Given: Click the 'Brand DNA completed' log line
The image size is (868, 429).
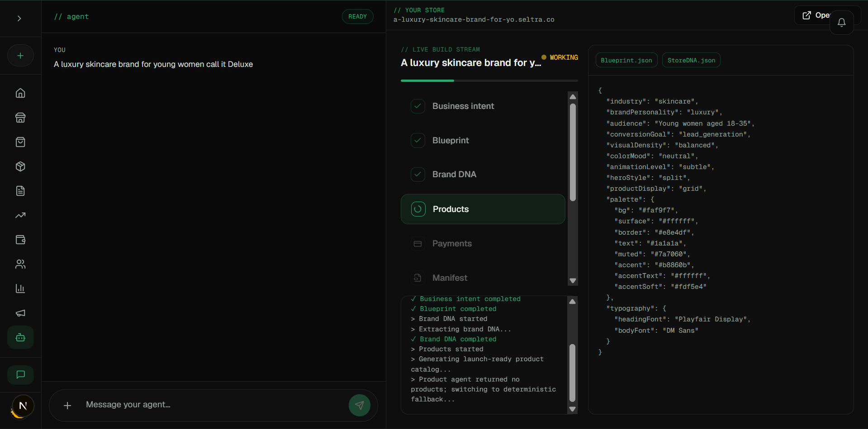Looking at the screenshot, I should click(454, 339).
